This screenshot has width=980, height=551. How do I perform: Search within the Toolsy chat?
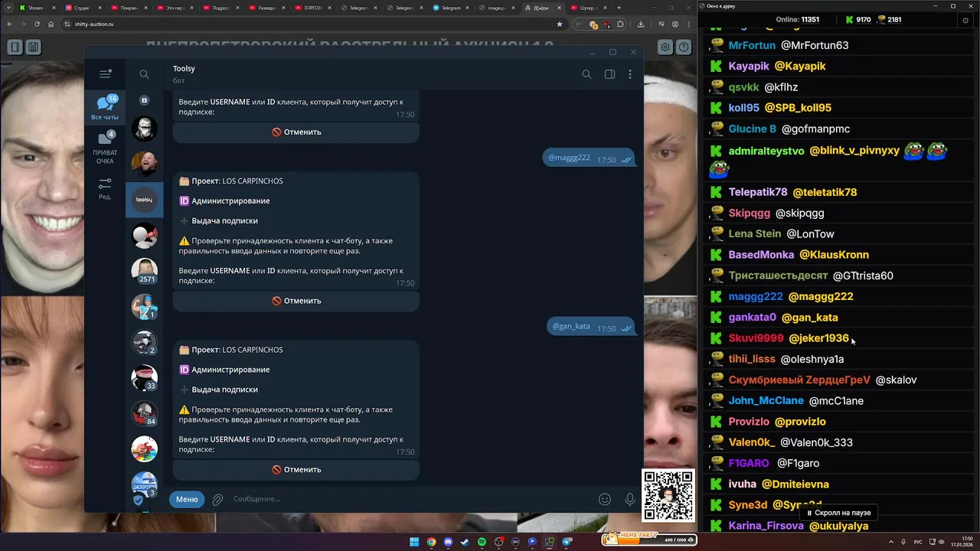coord(586,74)
